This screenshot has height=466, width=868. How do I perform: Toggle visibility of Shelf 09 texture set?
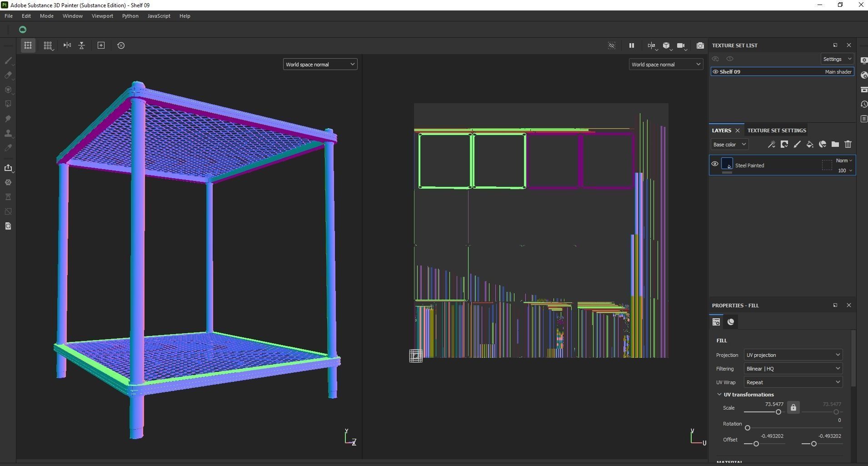click(715, 72)
